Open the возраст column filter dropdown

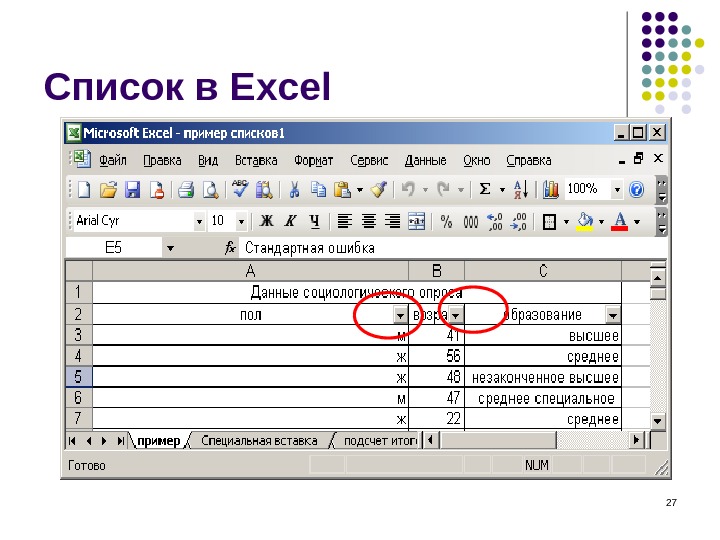(x=456, y=315)
